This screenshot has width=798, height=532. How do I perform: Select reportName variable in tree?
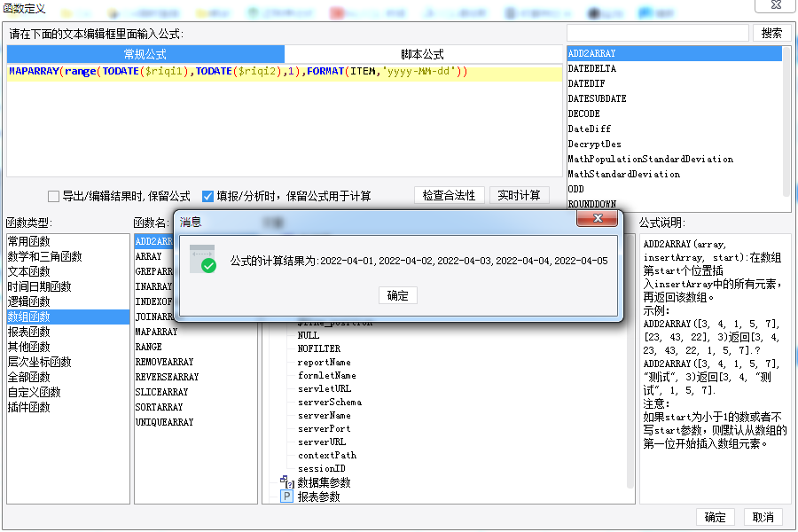[325, 363]
